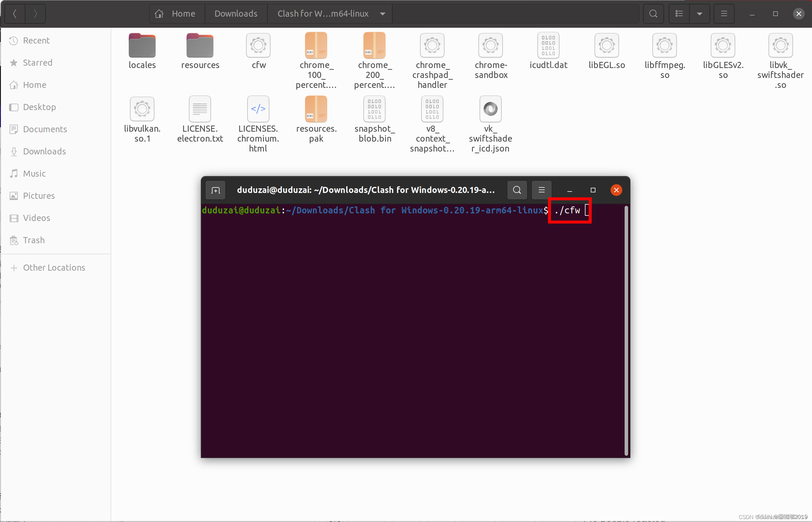Viewport: 812px width, 522px height.
Task: Click the terminal vertical scrollbar
Action: [626, 330]
